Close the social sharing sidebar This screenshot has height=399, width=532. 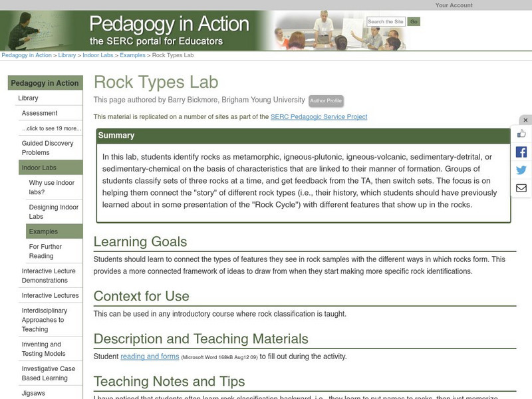click(x=525, y=120)
